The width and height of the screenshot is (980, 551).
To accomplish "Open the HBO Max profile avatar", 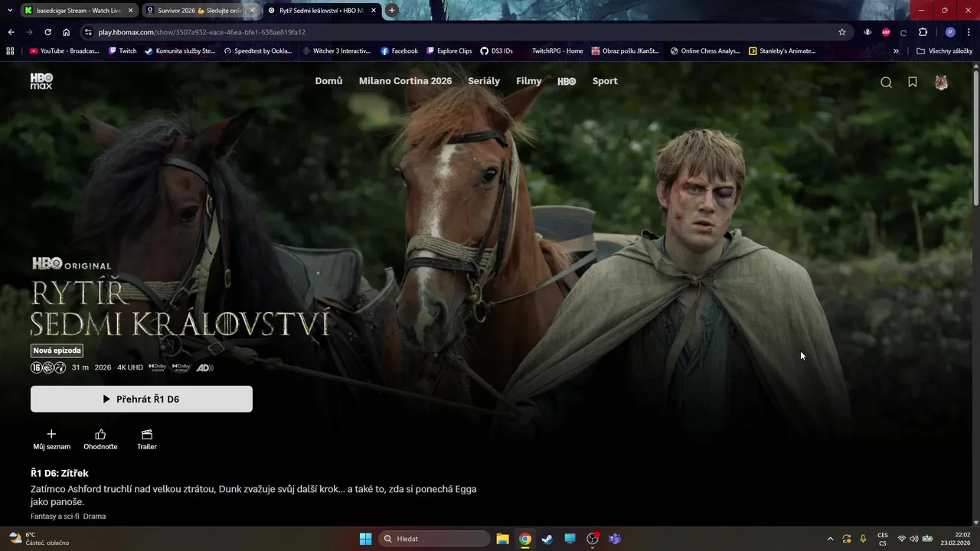I will (x=942, y=83).
